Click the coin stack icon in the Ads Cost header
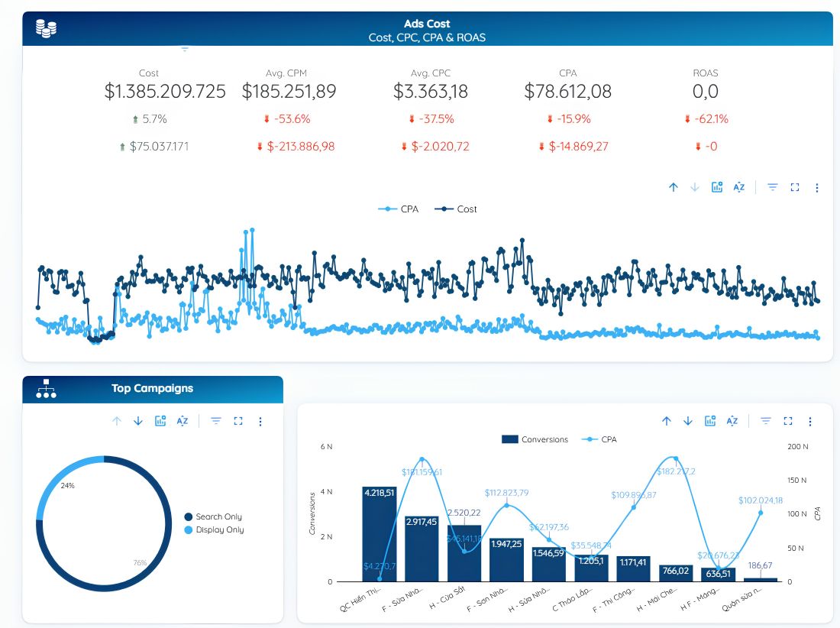Screen dimensions: 840x628 tap(46, 28)
